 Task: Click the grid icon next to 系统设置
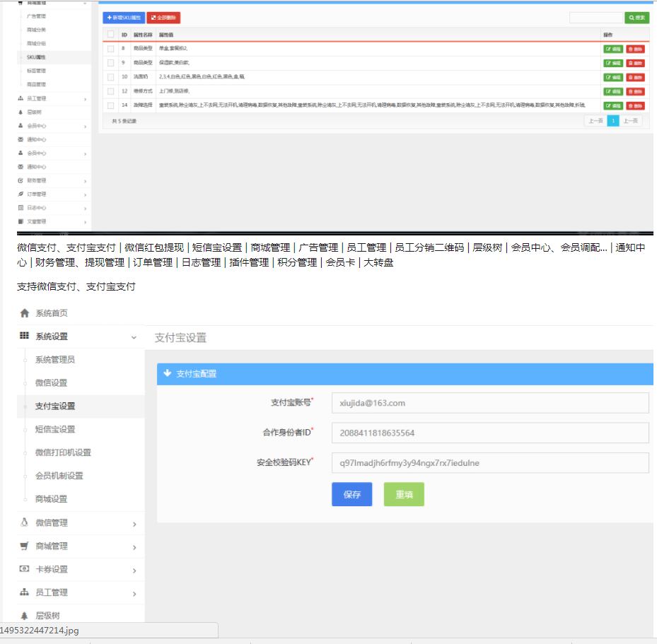click(x=25, y=336)
